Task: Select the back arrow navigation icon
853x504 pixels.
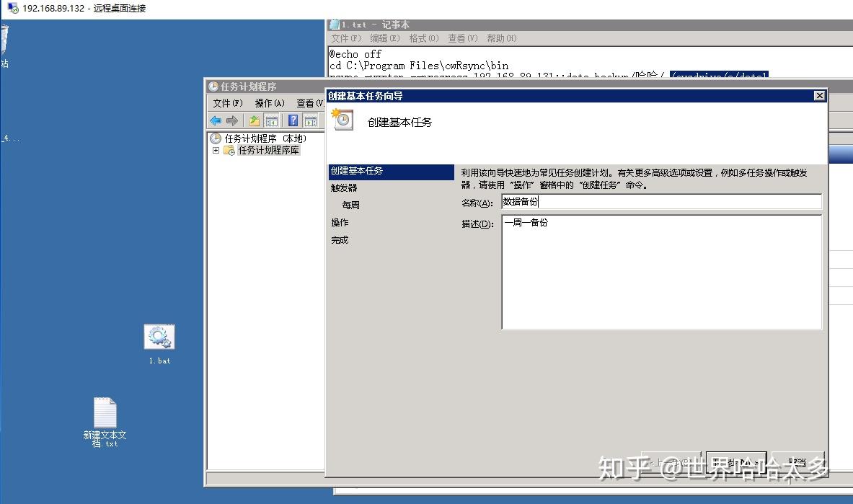Action: pos(216,120)
